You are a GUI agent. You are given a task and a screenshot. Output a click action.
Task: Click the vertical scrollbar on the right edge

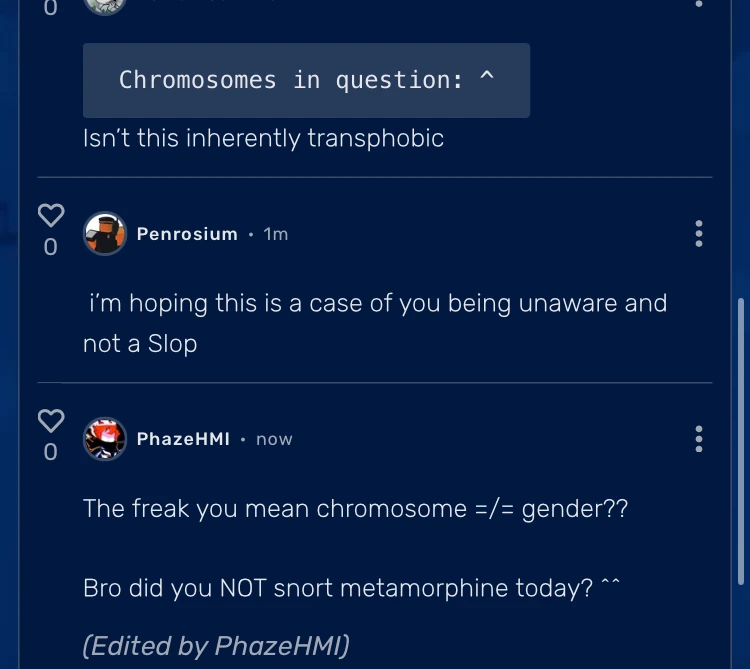[x=739, y=440]
